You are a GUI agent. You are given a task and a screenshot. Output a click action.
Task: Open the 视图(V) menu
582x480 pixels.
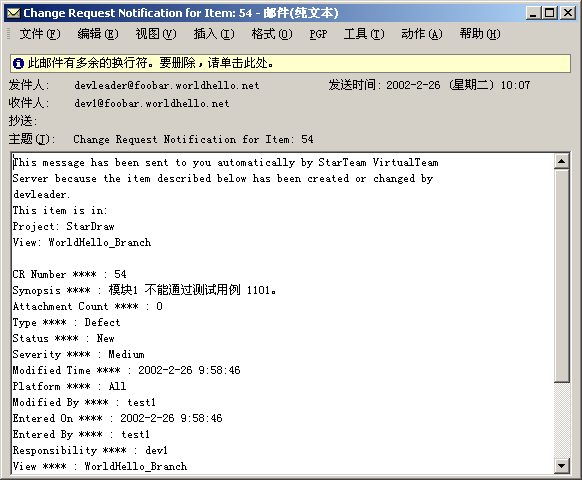tap(156, 34)
